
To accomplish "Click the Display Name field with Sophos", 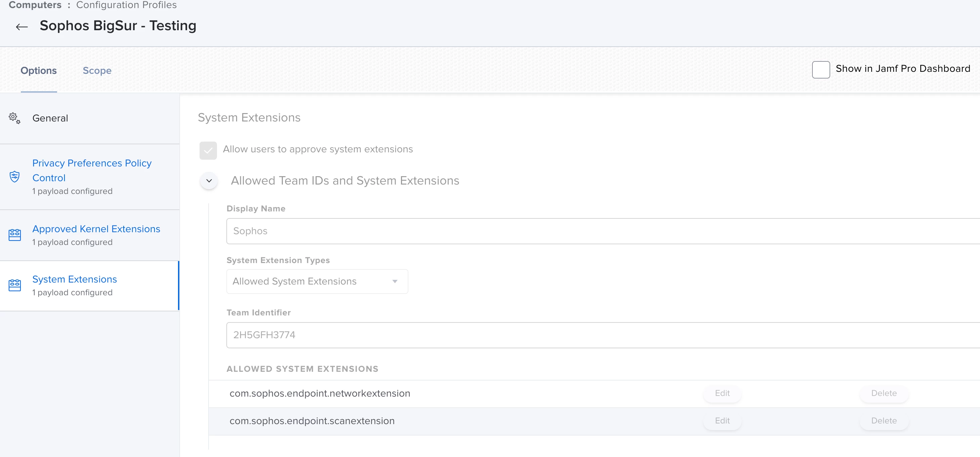I will coord(603,231).
